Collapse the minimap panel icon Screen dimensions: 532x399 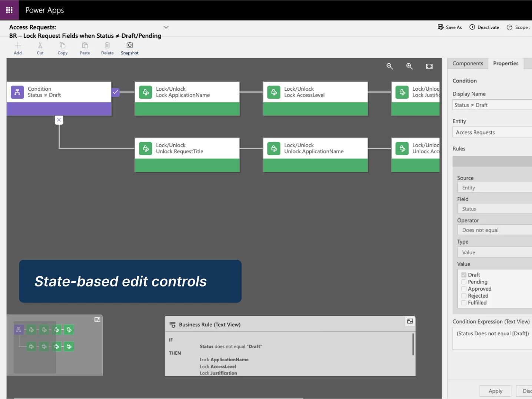point(97,319)
